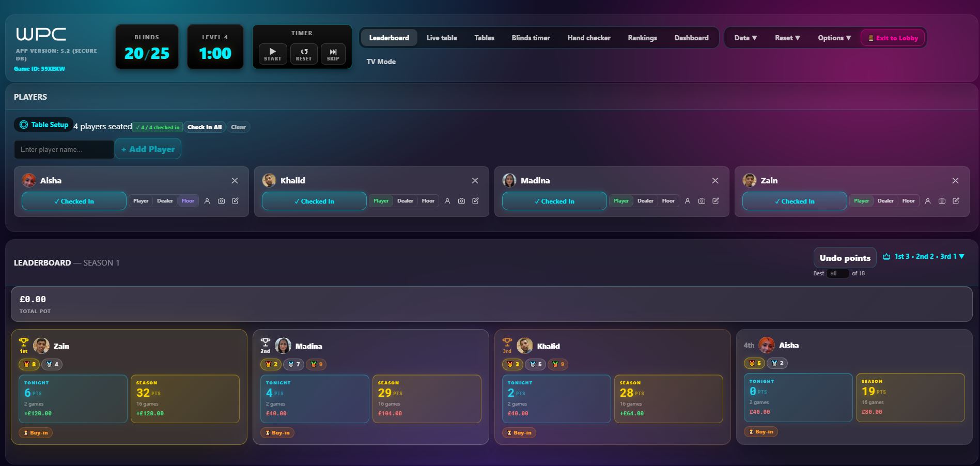Toggle Madina's Checked In button

[x=554, y=201]
